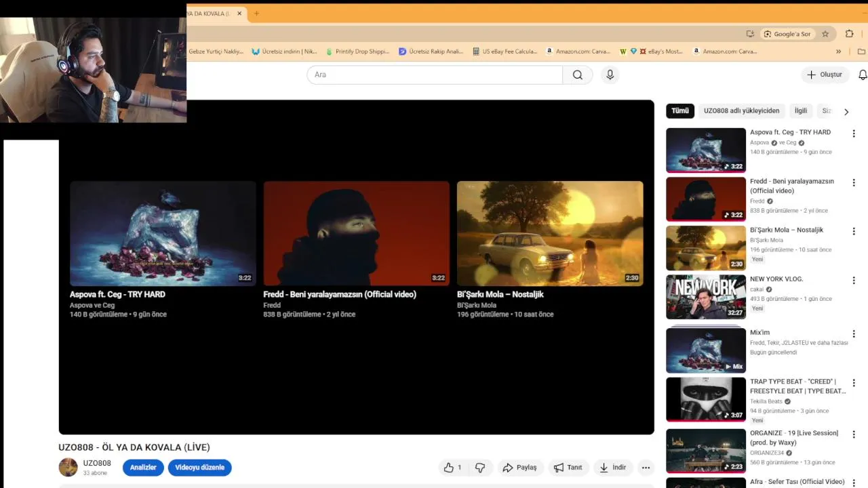
Task: Open Bi'Şarkı Mola Nostaljik end-screen thumbnail
Action: coord(550,233)
